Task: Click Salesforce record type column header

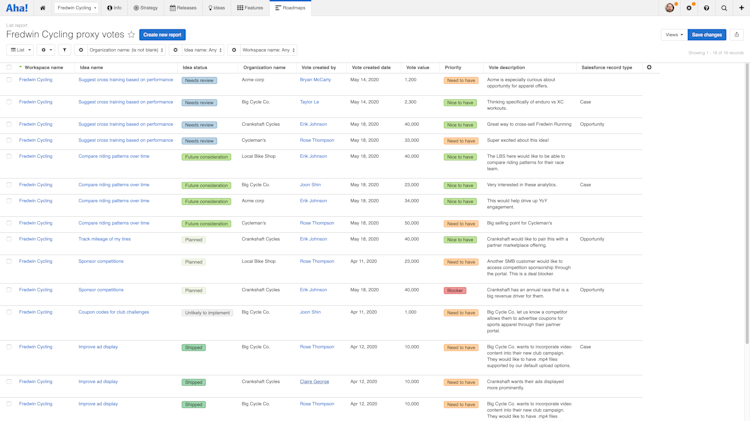Action: [607, 67]
